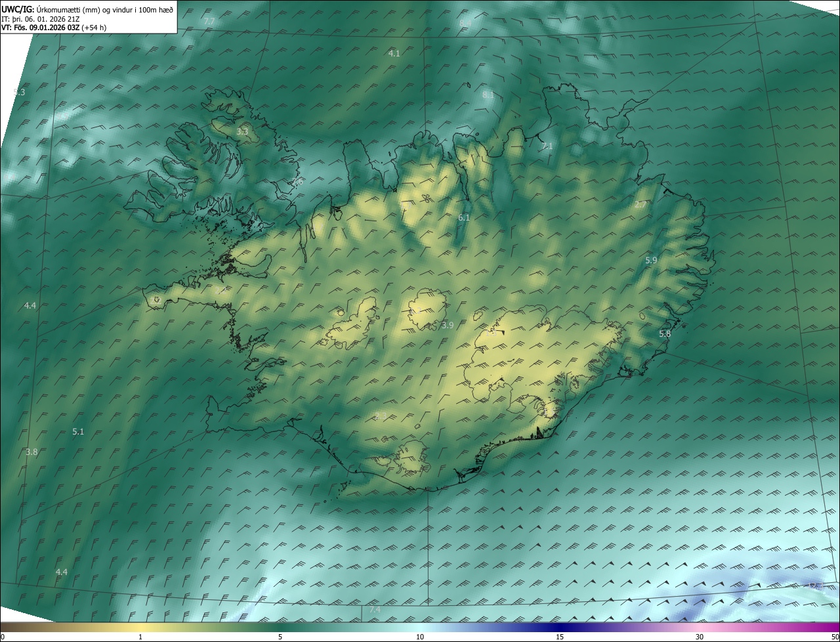
Task: Click the 5.1 value label on the map
Action: click(x=78, y=431)
